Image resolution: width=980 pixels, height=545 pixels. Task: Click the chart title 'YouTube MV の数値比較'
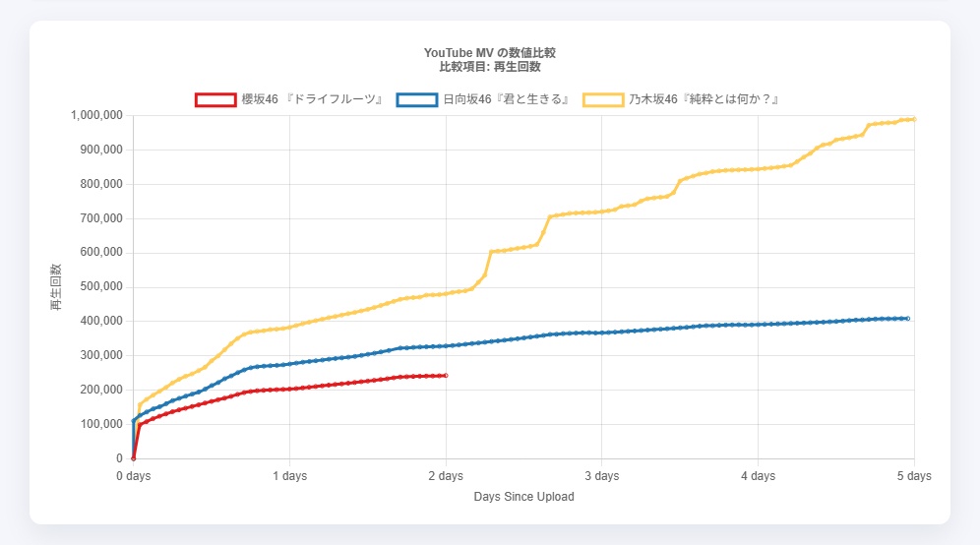tap(489, 52)
